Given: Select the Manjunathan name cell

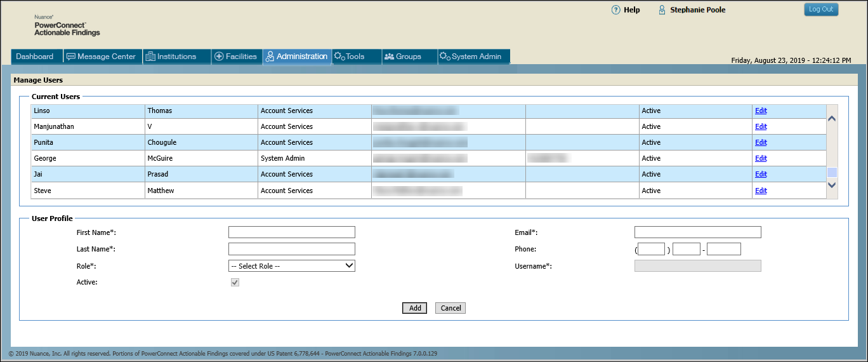Looking at the screenshot, I should pos(88,126).
